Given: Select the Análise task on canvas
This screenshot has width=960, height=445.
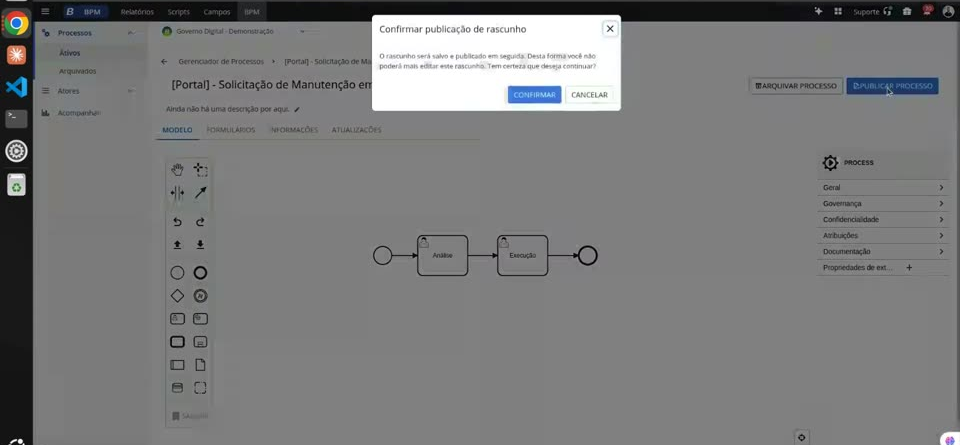Looking at the screenshot, I should 443,255.
